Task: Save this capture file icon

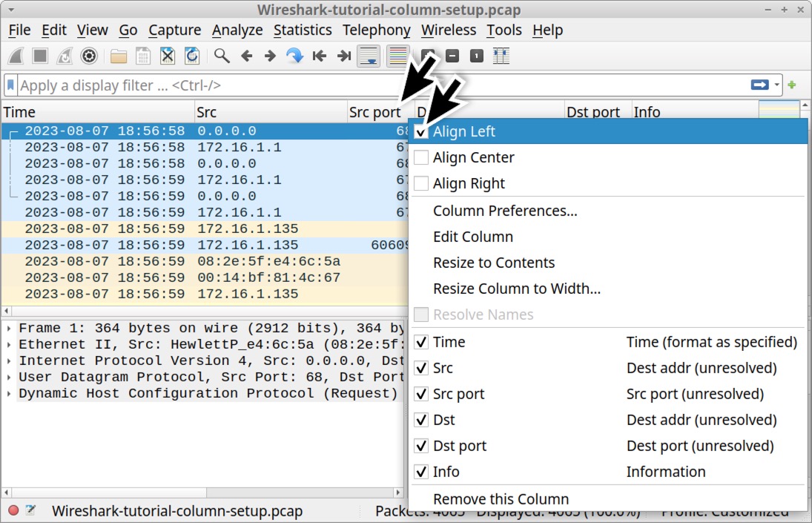Action: (x=143, y=56)
